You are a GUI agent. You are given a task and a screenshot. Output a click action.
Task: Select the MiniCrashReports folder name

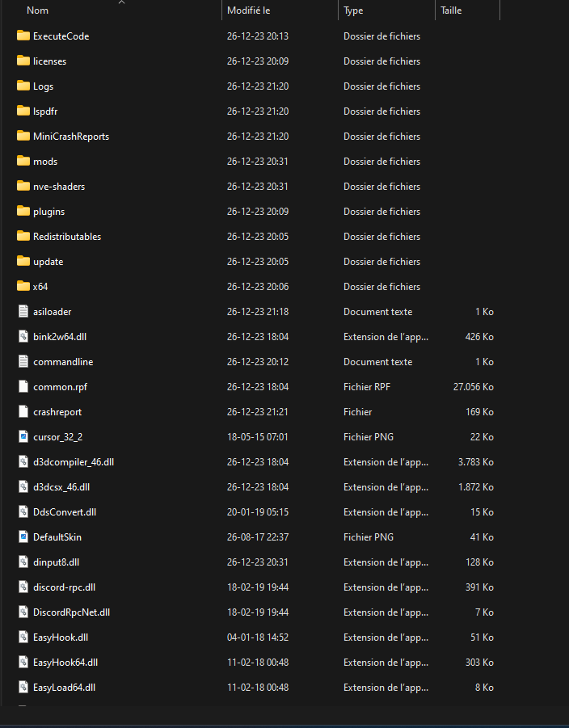coord(71,137)
